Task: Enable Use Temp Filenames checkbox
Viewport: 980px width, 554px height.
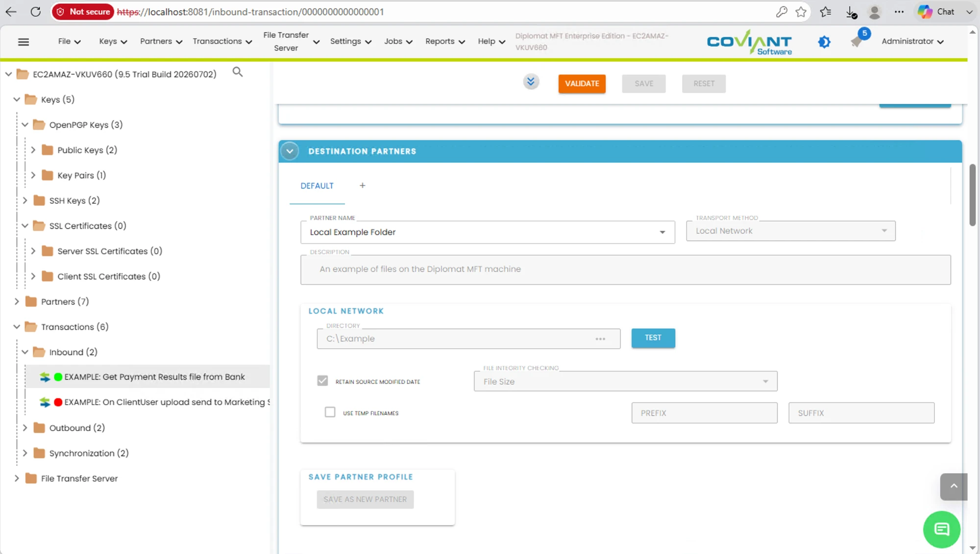Action: 330,412
